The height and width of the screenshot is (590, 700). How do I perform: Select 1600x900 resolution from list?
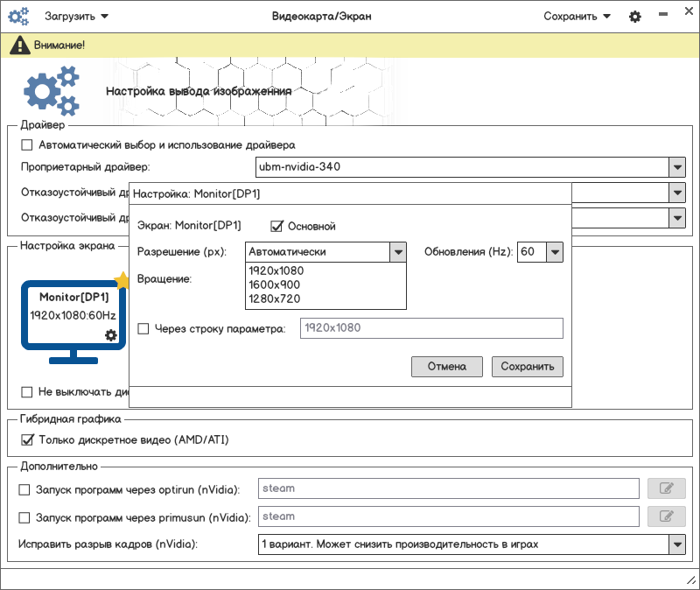pyautogui.click(x=274, y=284)
